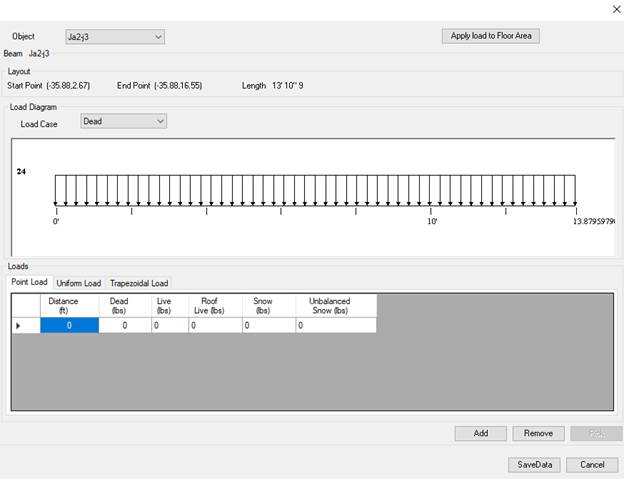
Task: Click the 0' start label on the diagram
Action: [56, 221]
